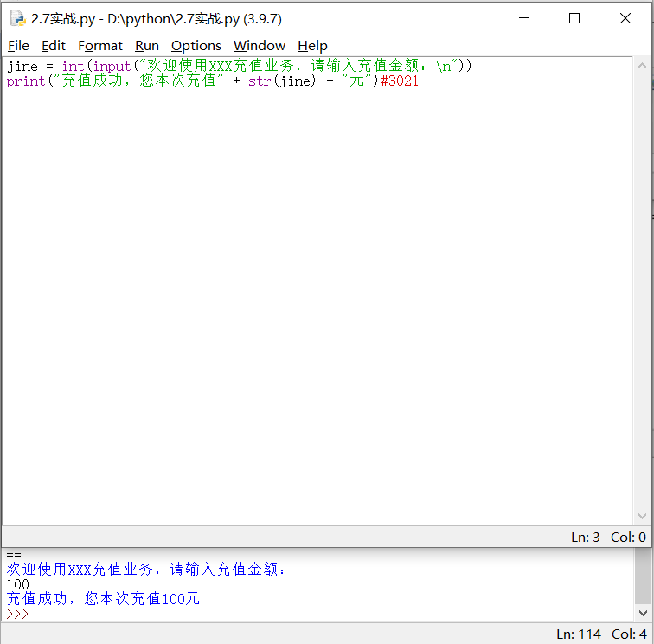Click the "充值成功，您本次充值" string in editor
The height and width of the screenshot is (644, 654).
139,80
